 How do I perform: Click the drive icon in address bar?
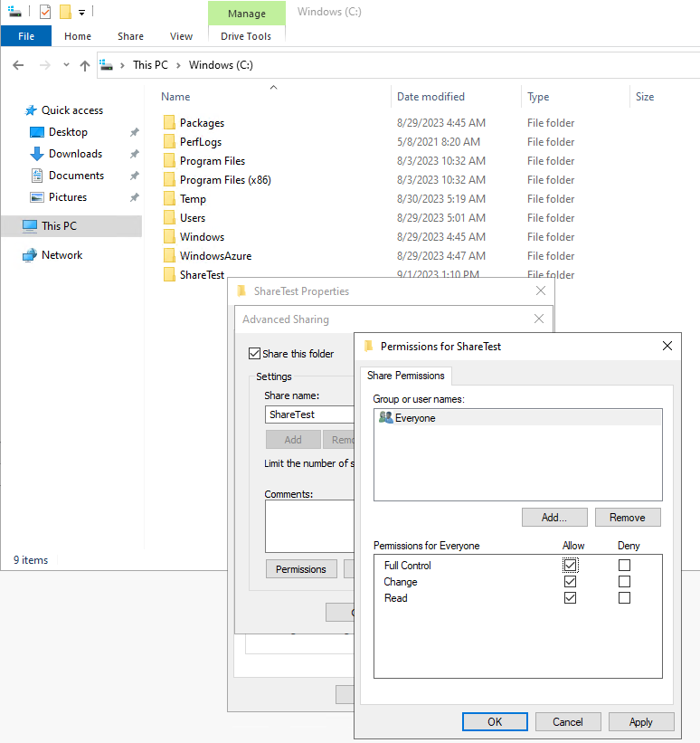(x=107, y=65)
